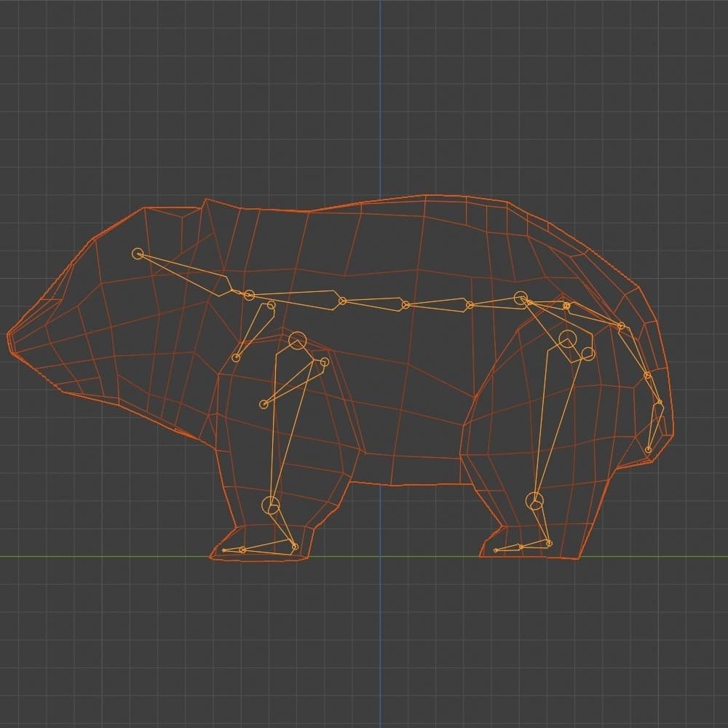728x728 pixels.
Task: Select the large front shoulder joint circle
Action: click(298, 341)
